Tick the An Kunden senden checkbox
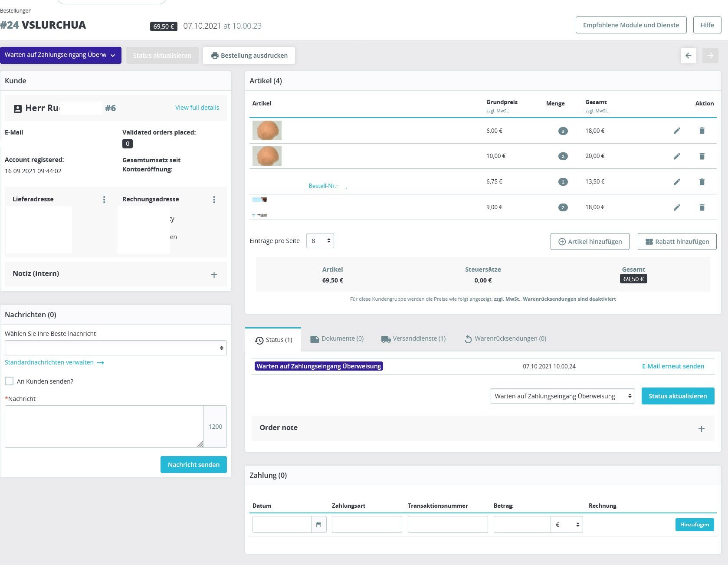The image size is (728, 565). click(9, 381)
